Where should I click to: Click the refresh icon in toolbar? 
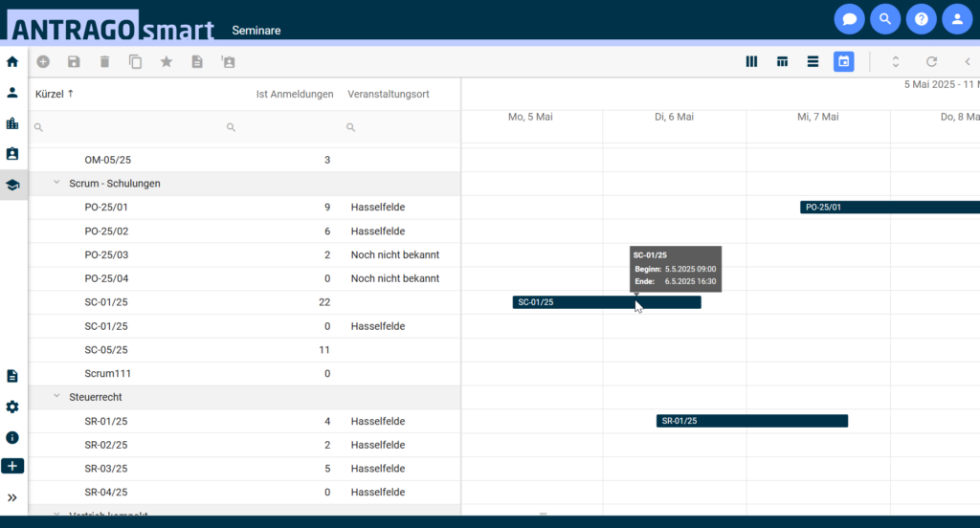pos(931,61)
